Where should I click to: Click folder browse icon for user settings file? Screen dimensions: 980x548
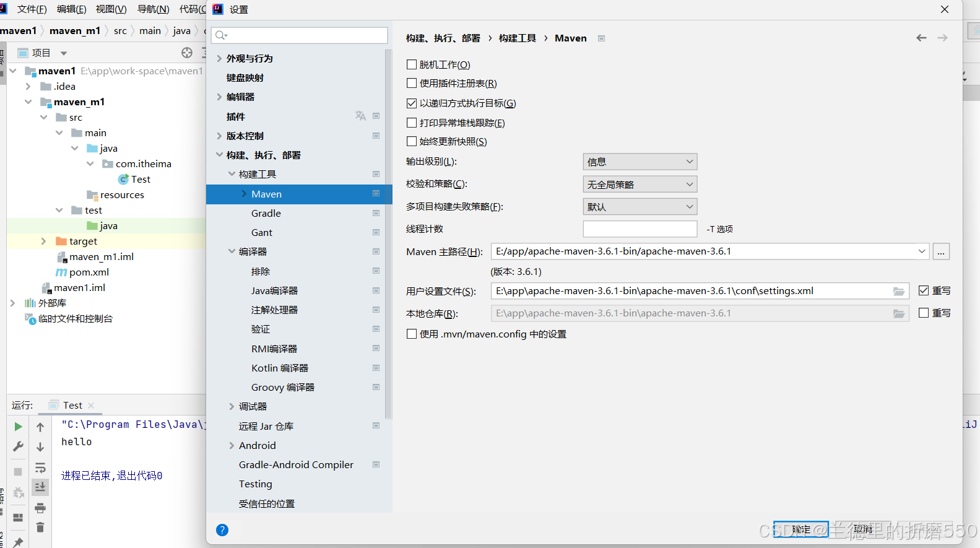[x=899, y=291]
